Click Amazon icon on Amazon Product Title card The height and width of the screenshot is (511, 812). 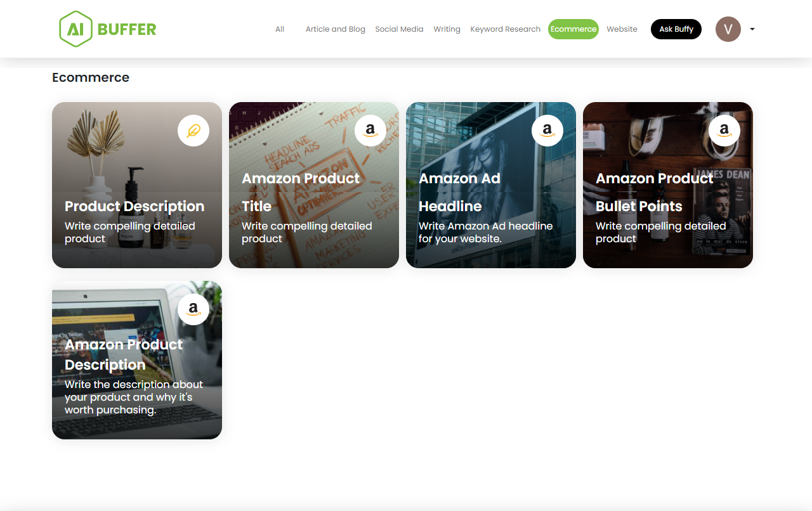(370, 131)
